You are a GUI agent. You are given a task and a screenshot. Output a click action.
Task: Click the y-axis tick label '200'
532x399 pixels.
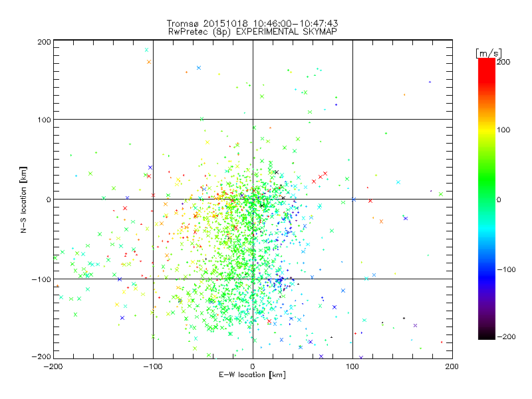[x=44, y=42]
